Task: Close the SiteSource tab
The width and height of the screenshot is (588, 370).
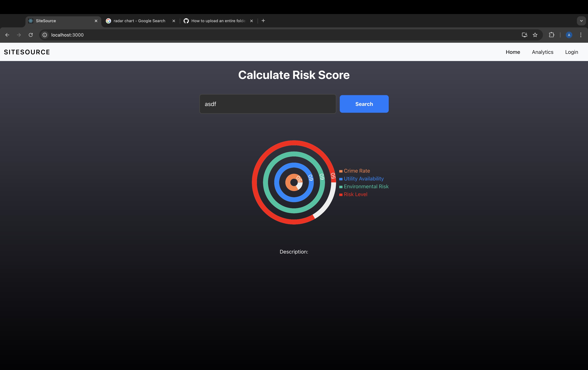Action: 96,21
